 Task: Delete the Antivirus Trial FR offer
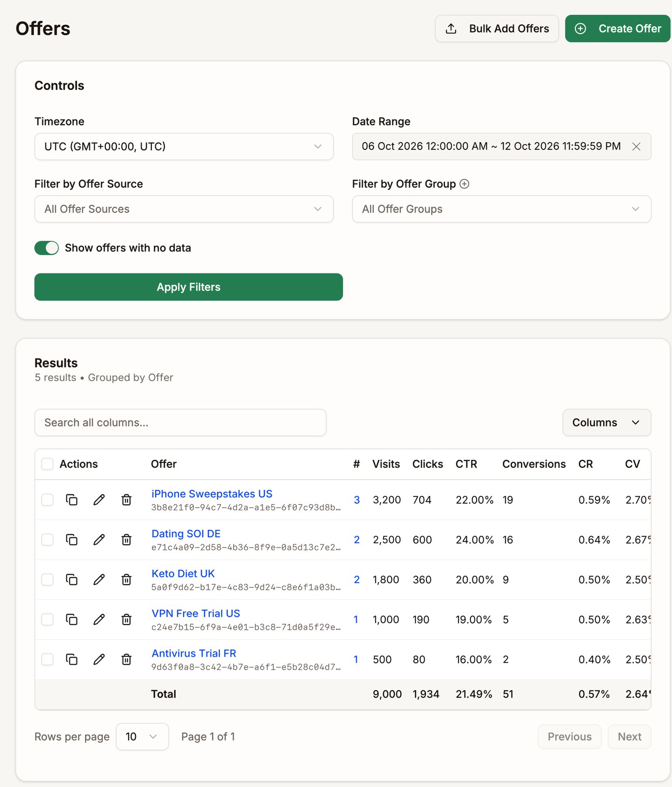tap(126, 659)
